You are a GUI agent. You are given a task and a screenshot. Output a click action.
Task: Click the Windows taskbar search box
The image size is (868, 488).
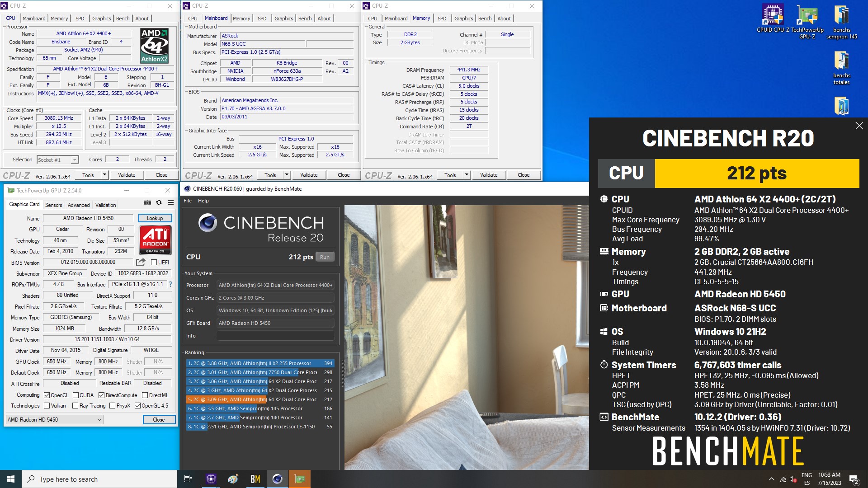99,479
